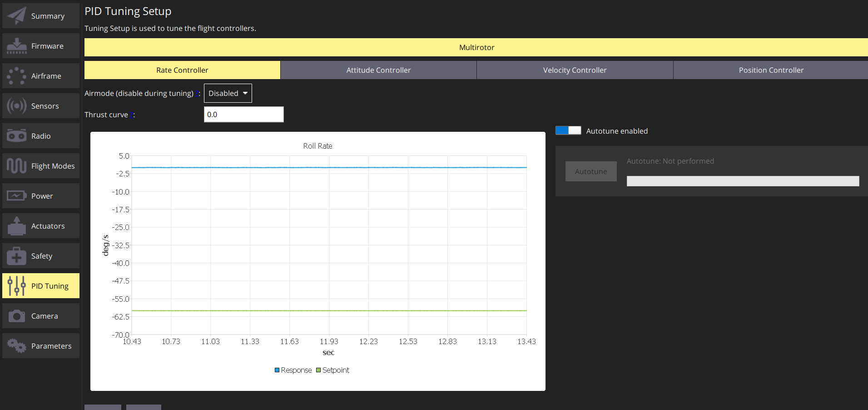
Task: Click the Flight Modes sidebar label
Action: pyautogui.click(x=53, y=166)
